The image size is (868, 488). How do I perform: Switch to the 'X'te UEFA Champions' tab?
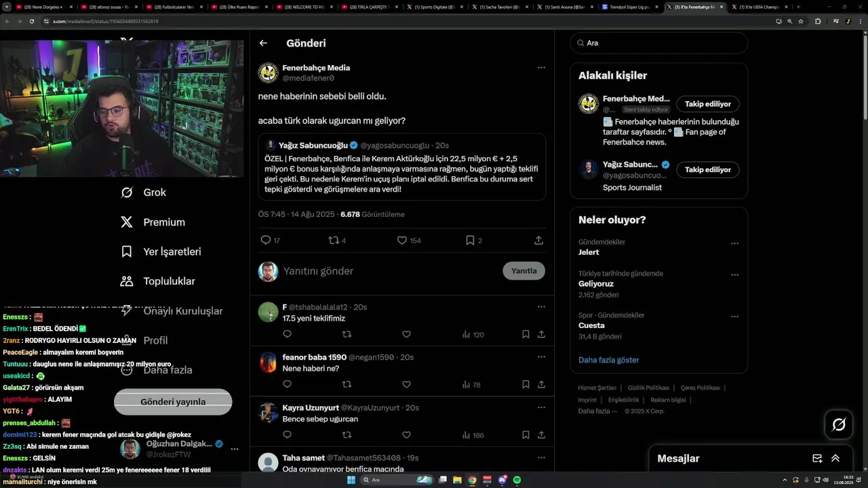(x=759, y=7)
